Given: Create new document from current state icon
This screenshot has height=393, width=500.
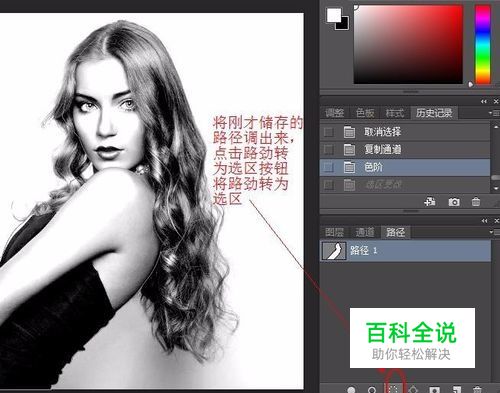Looking at the screenshot, I should (430, 202).
